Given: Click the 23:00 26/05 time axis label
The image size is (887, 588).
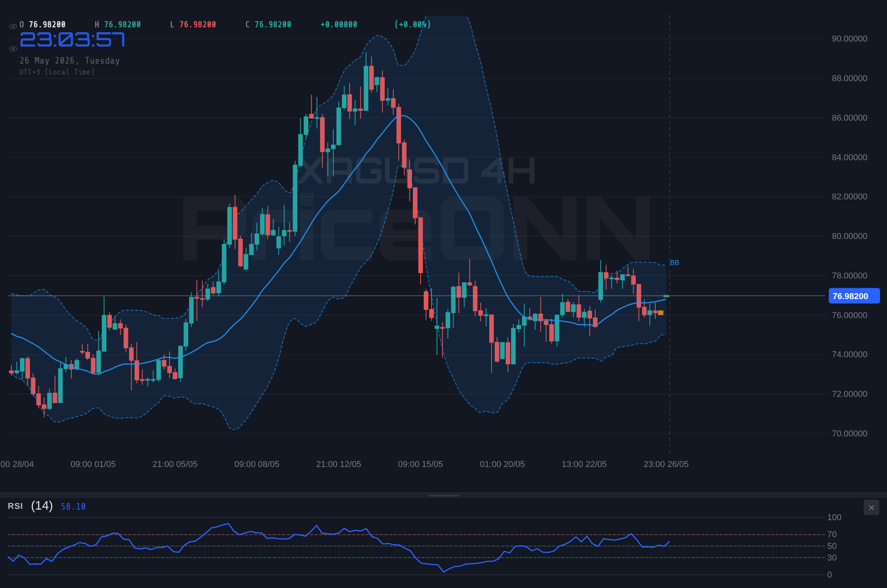Looking at the screenshot, I should (x=666, y=464).
